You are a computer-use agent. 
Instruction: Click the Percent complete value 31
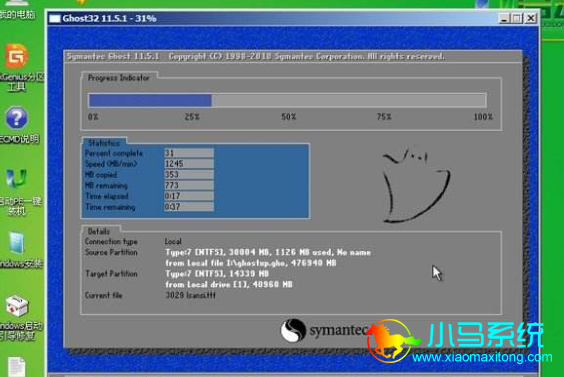tap(189, 153)
